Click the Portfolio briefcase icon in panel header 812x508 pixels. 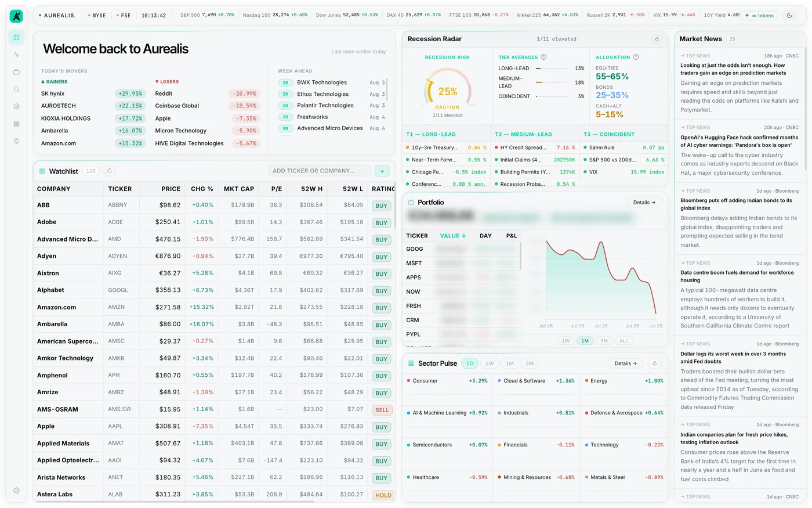click(x=410, y=202)
